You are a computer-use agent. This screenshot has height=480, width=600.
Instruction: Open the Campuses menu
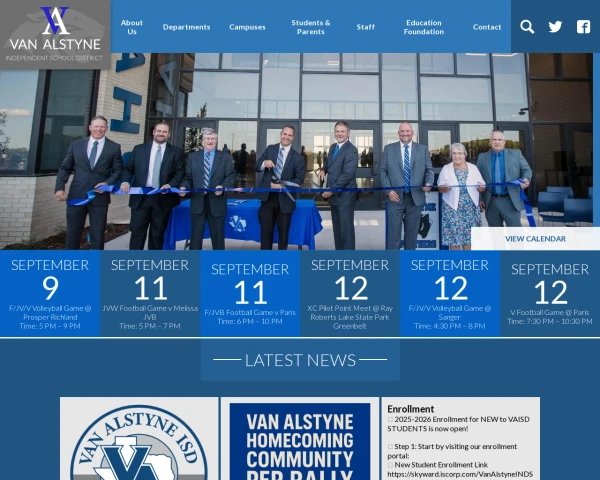(247, 27)
